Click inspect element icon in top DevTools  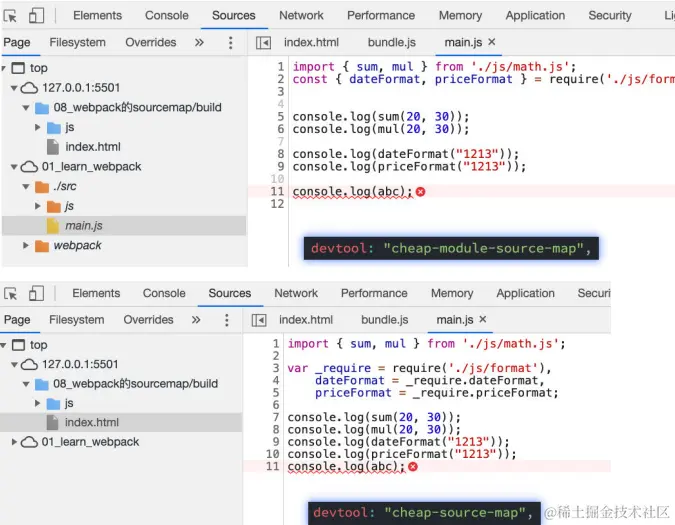(10, 16)
